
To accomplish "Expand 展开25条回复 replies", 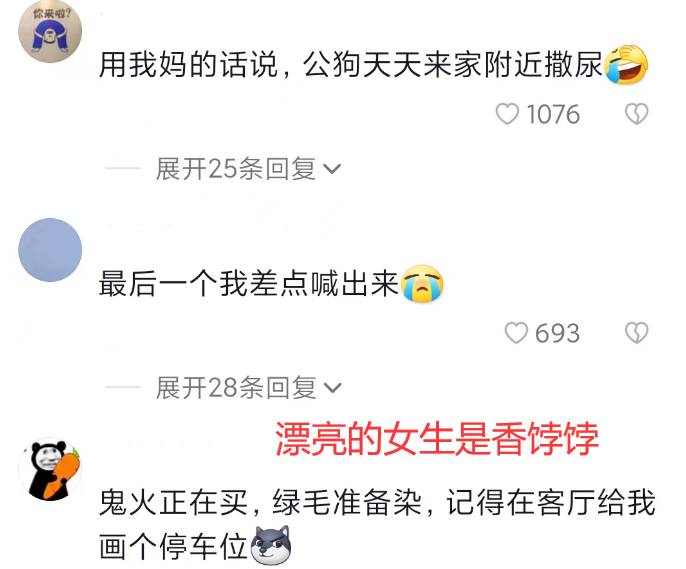I will click(248, 168).
